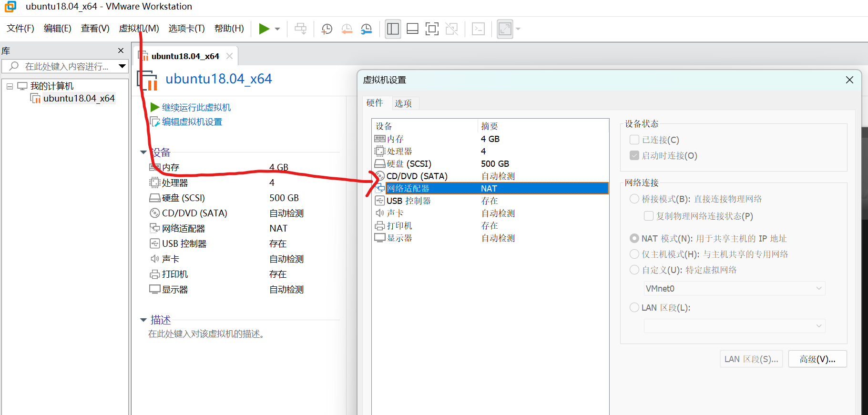
Task: Click the library search input field
Action: point(65,66)
